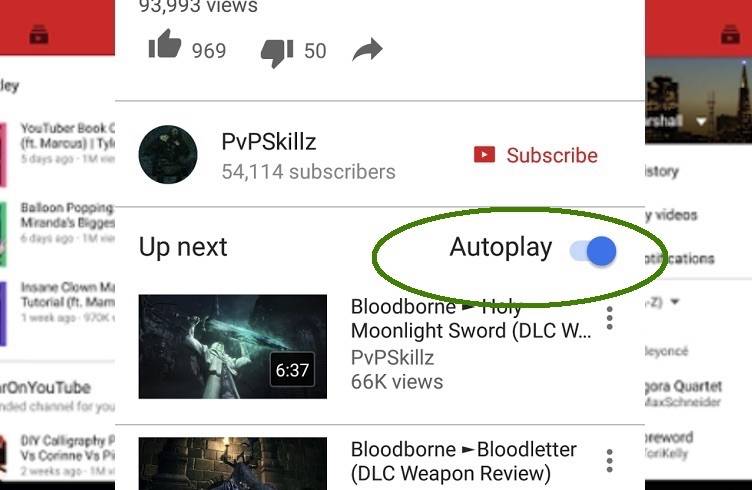Select the Balloon Popping video item
The height and width of the screenshot is (490, 752).
tap(58, 222)
